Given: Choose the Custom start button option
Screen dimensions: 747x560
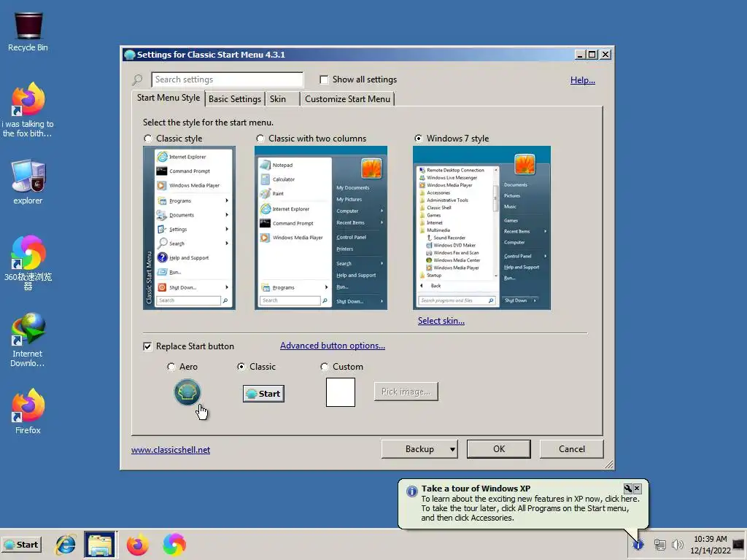Looking at the screenshot, I should click(x=325, y=367).
